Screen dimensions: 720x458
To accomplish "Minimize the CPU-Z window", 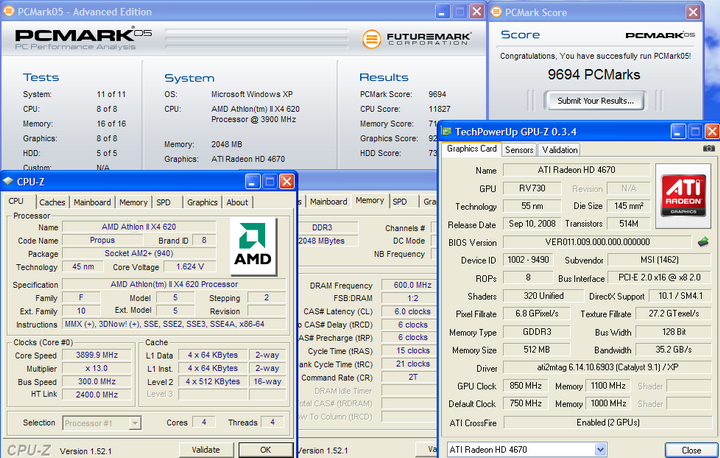I will tap(253, 181).
